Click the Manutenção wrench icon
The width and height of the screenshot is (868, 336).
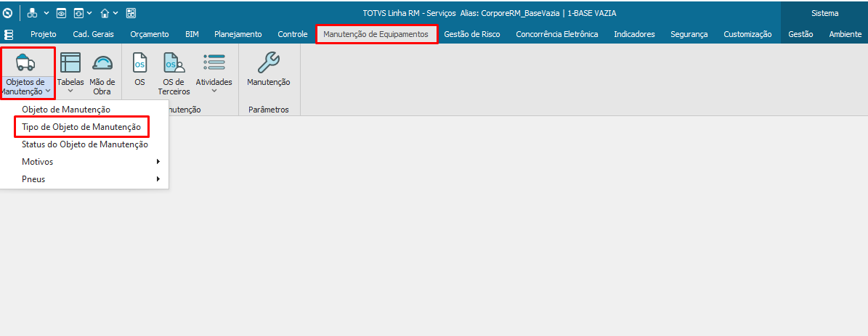point(269,62)
